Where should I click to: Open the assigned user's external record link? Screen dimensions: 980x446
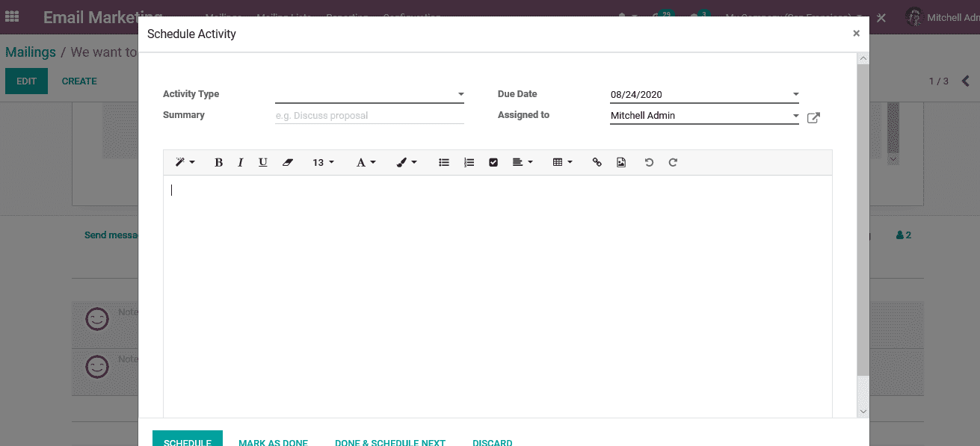813,117
